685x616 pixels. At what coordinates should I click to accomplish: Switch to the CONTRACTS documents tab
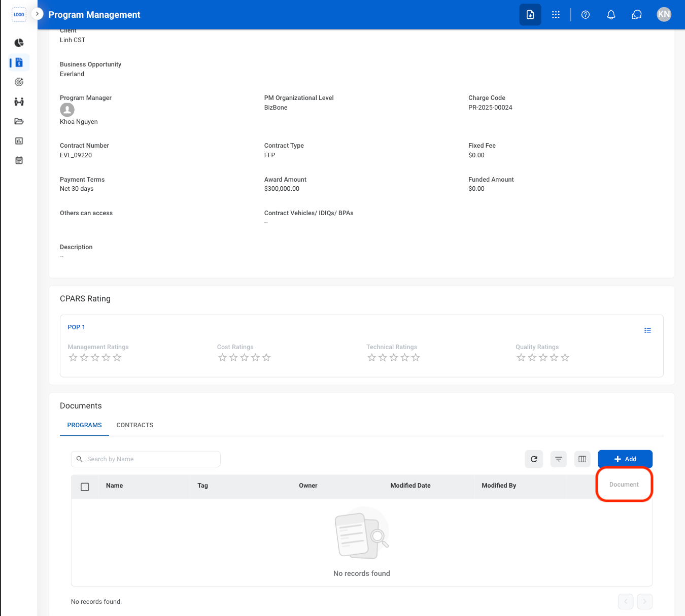pyautogui.click(x=135, y=425)
